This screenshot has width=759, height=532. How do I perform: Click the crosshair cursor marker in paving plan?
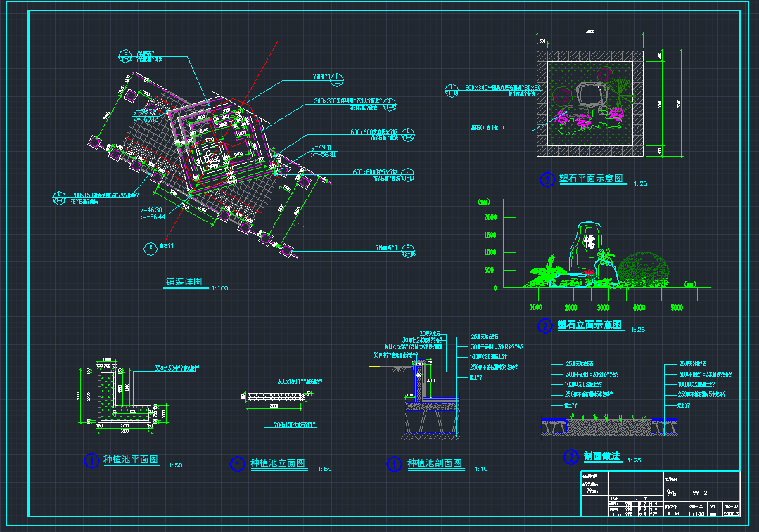(x=127, y=78)
